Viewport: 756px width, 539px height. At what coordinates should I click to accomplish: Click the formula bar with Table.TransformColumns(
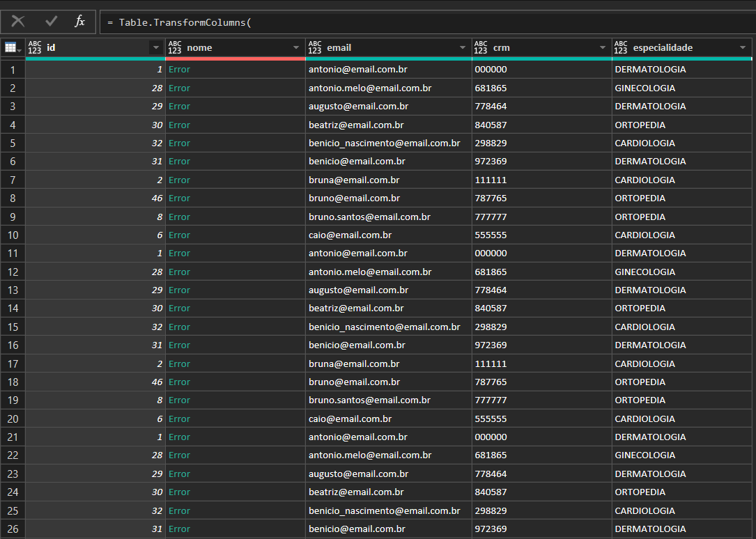[427, 23]
